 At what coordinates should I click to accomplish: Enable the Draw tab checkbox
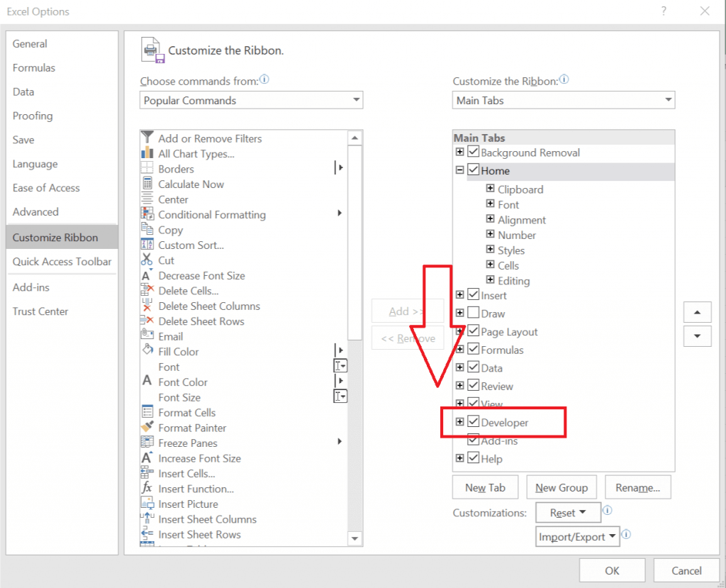click(473, 313)
